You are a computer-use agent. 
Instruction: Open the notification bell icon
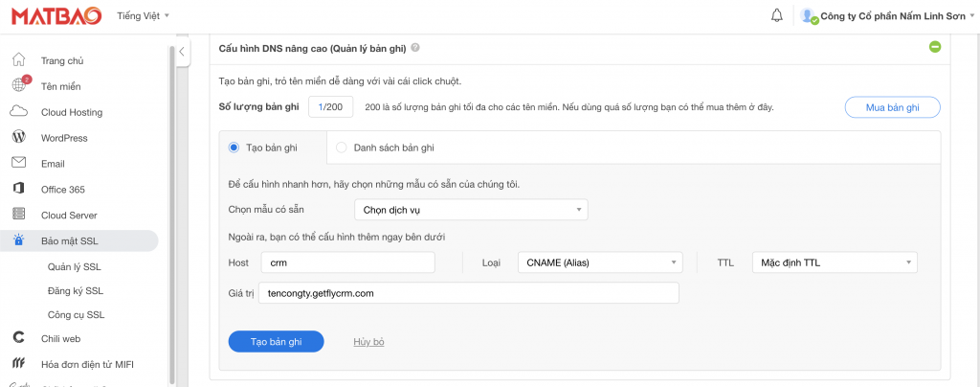[777, 15]
